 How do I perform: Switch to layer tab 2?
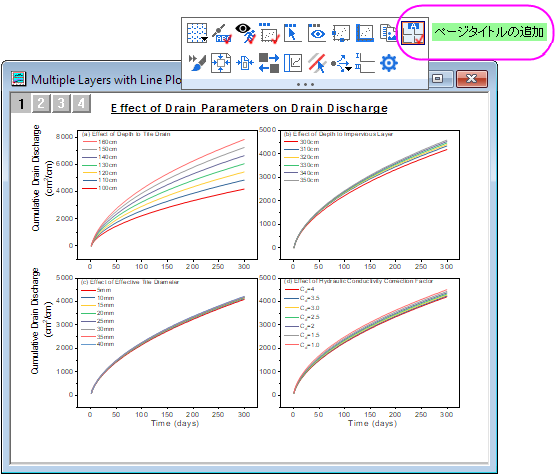[x=41, y=104]
